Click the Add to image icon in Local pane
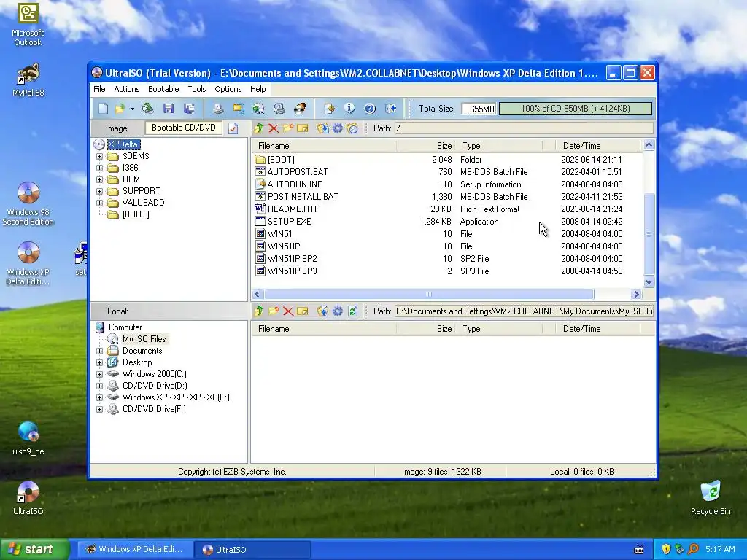Screen dimensions: 747x560 click(x=322, y=311)
